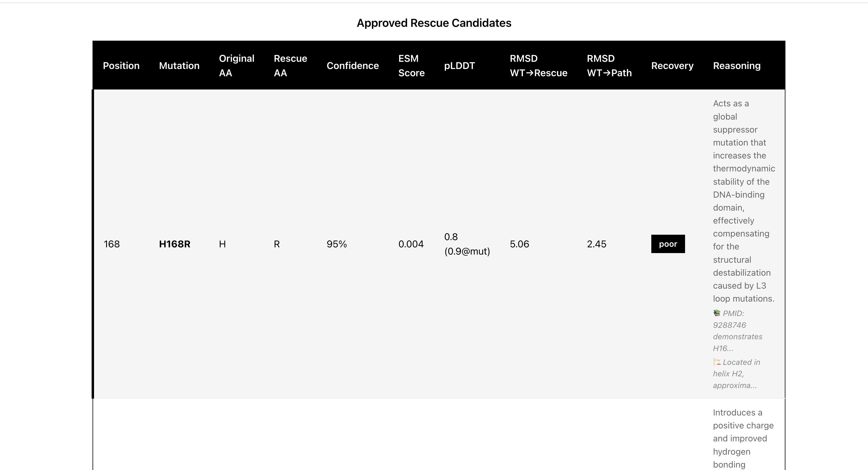The width and height of the screenshot is (868, 470).
Task: Click the Recovery column header
Action: [672, 66]
